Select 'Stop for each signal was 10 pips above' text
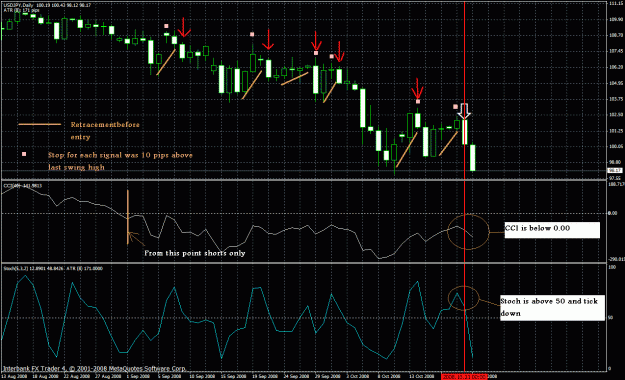 [x=120, y=155]
